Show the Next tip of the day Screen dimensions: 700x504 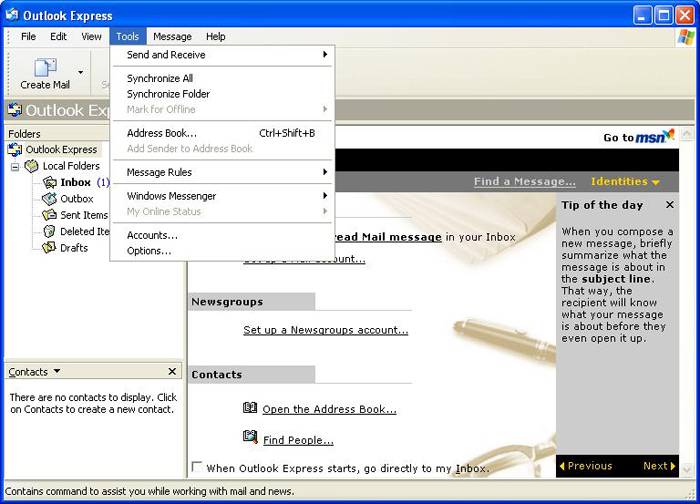click(x=659, y=466)
